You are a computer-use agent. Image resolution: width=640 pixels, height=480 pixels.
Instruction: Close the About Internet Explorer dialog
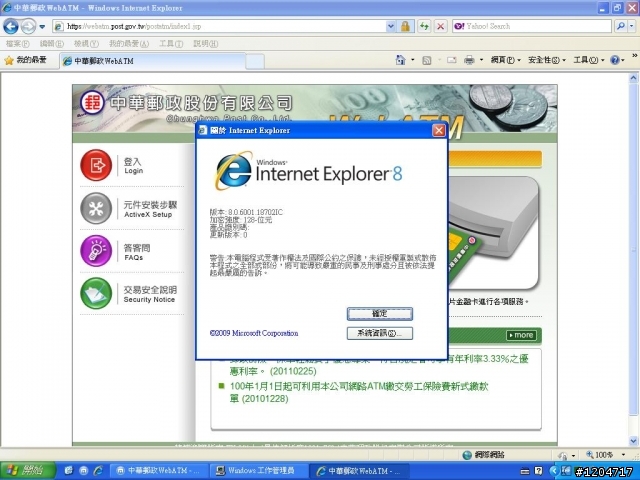(439, 130)
